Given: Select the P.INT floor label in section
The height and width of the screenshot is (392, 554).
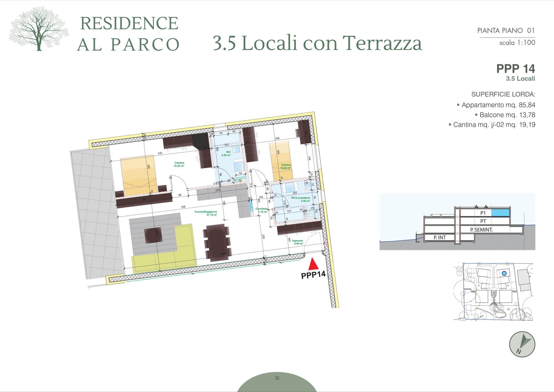Looking at the screenshot, I should click(x=439, y=238).
